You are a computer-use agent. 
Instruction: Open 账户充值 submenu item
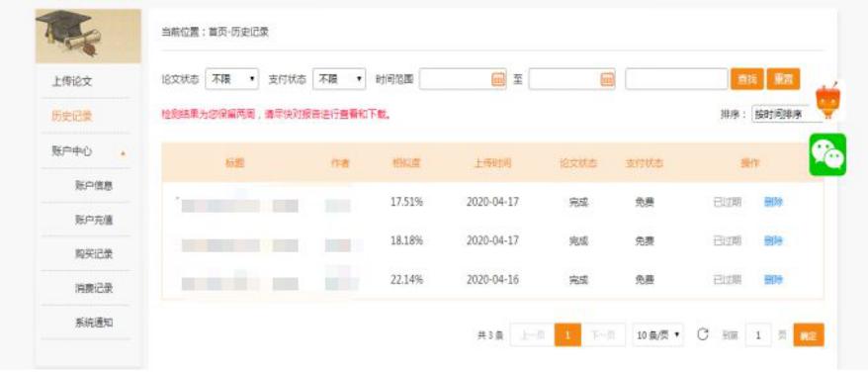pyautogui.click(x=94, y=220)
